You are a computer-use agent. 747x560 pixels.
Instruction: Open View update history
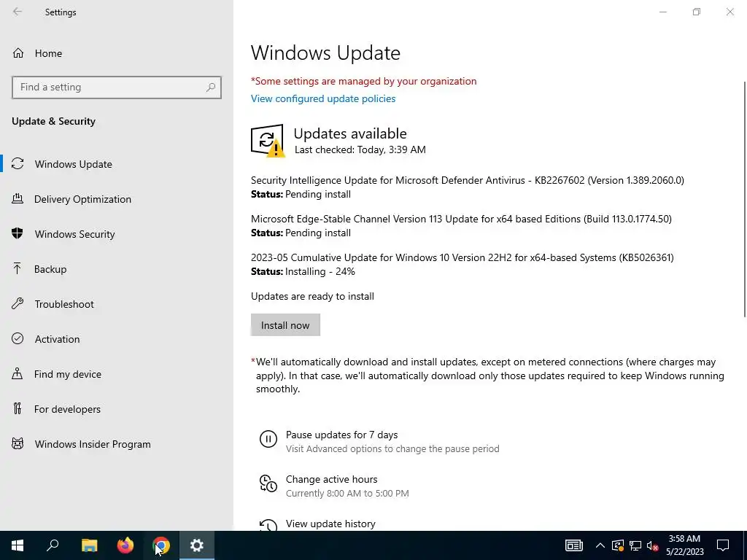330,524
